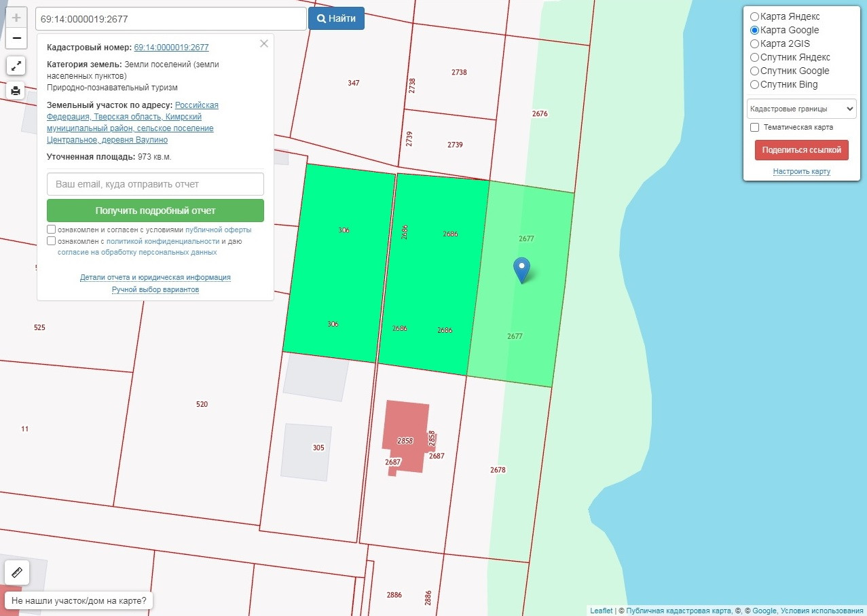Viewport: 867px width, 616px height.
Task: Zoom out with the minus button
Action: pos(16,38)
